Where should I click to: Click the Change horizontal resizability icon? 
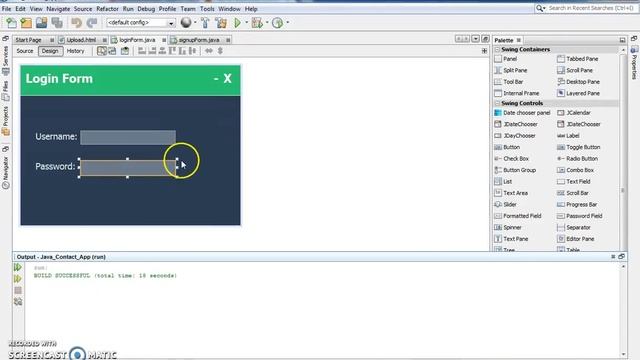209,51
